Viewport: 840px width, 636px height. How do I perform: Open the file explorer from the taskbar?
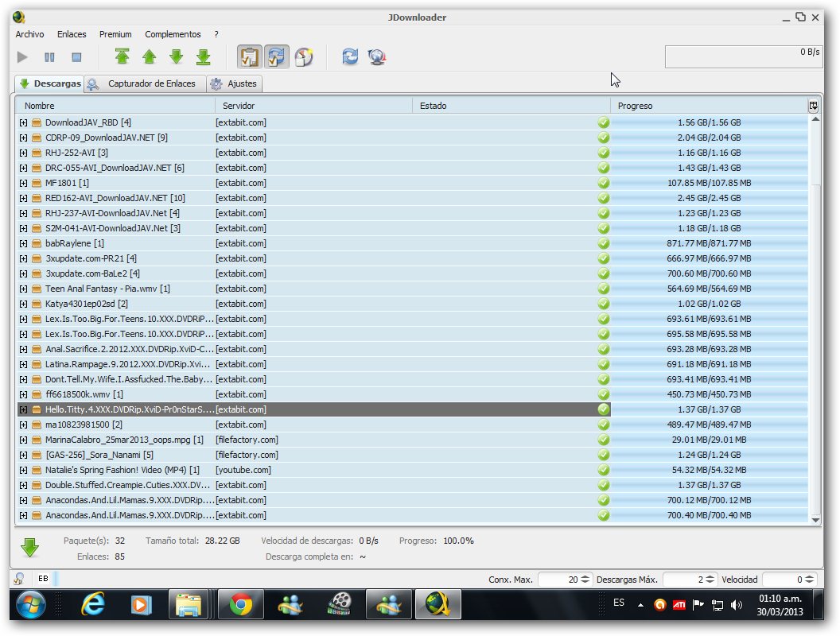click(x=188, y=605)
